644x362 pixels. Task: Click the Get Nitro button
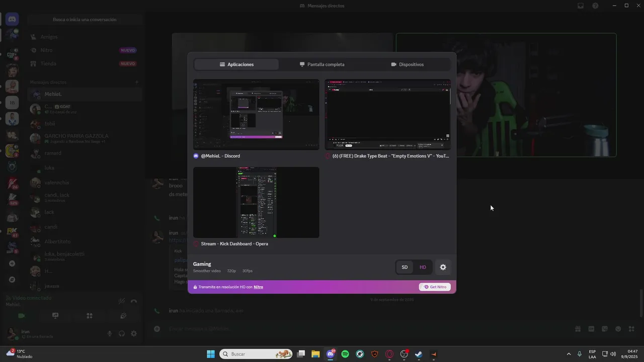435,287
